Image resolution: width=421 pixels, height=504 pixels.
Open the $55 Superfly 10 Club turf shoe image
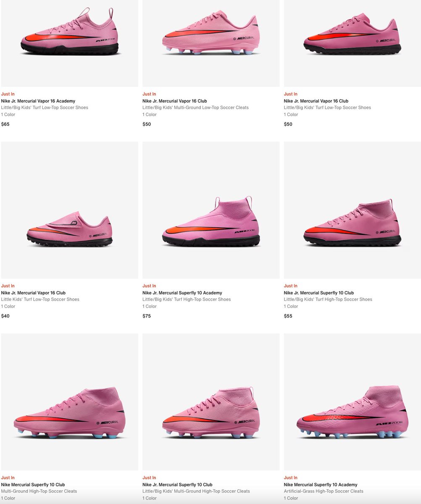pos(352,210)
